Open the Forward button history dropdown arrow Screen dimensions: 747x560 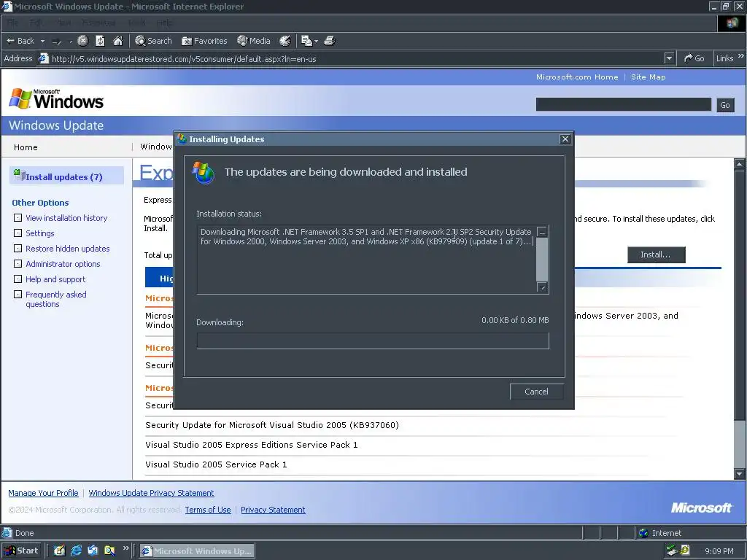[70, 41]
